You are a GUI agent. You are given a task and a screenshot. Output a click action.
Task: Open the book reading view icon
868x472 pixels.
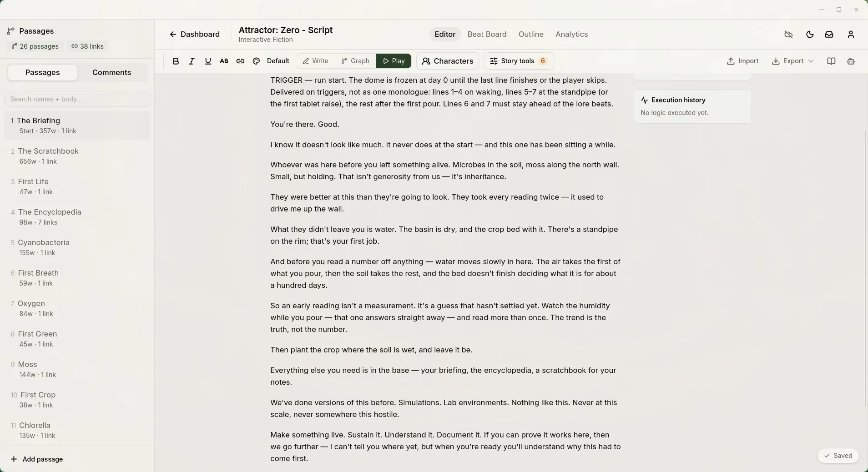point(831,61)
